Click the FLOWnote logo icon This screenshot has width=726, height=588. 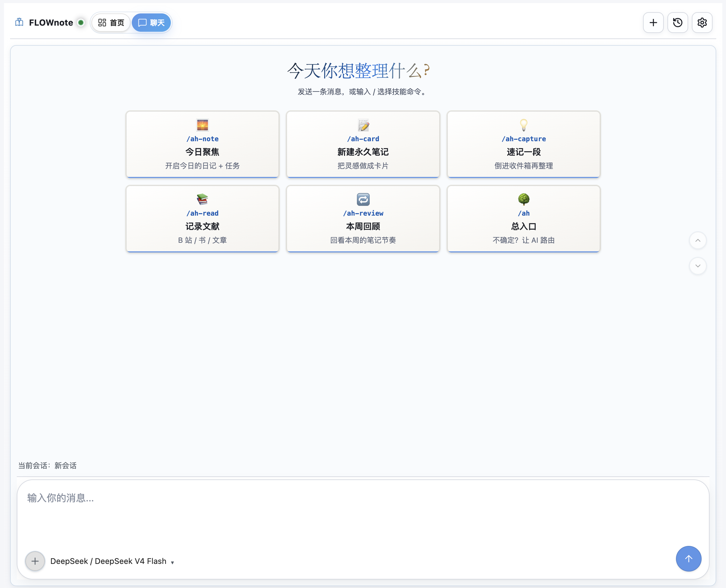click(x=19, y=22)
